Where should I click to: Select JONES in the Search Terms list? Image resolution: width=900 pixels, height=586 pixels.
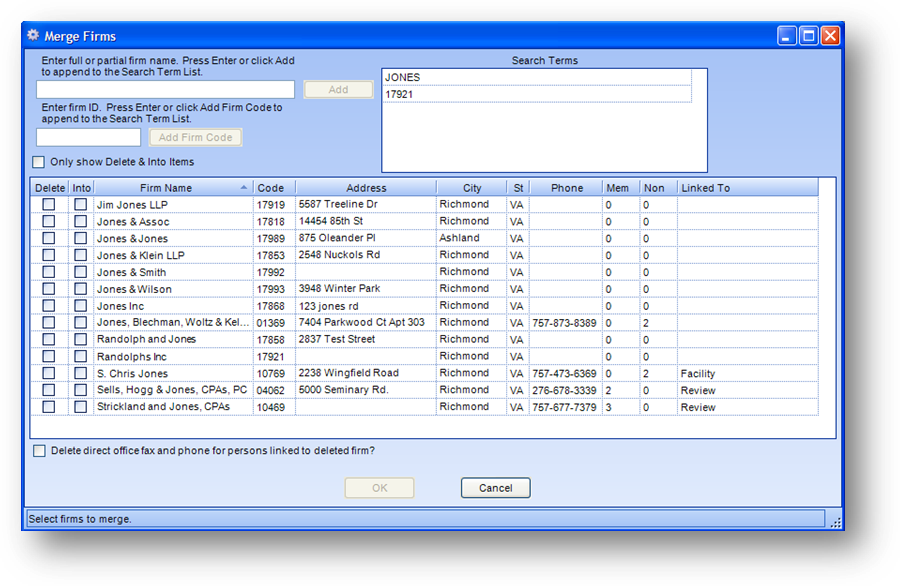coord(537,77)
